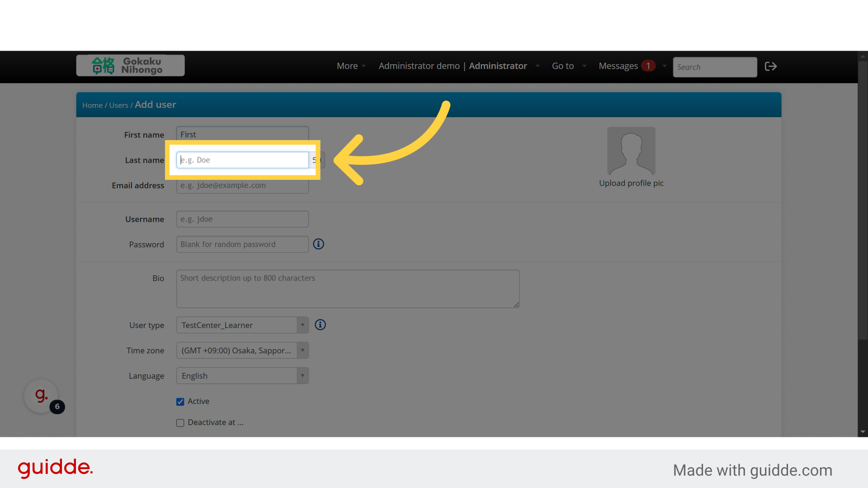Screen dimensions: 868x488
Task: Click the profile picture placeholder avatar
Action: click(x=631, y=151)
